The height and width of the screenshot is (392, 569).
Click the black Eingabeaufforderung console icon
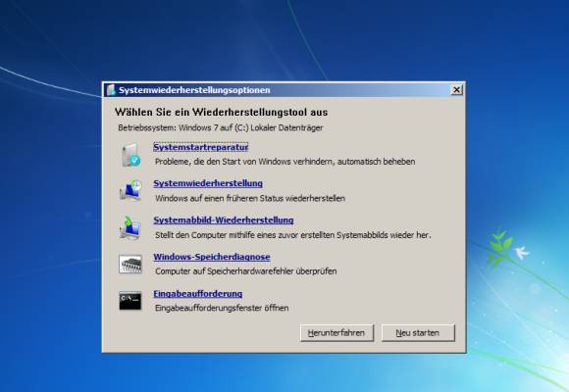130,301
